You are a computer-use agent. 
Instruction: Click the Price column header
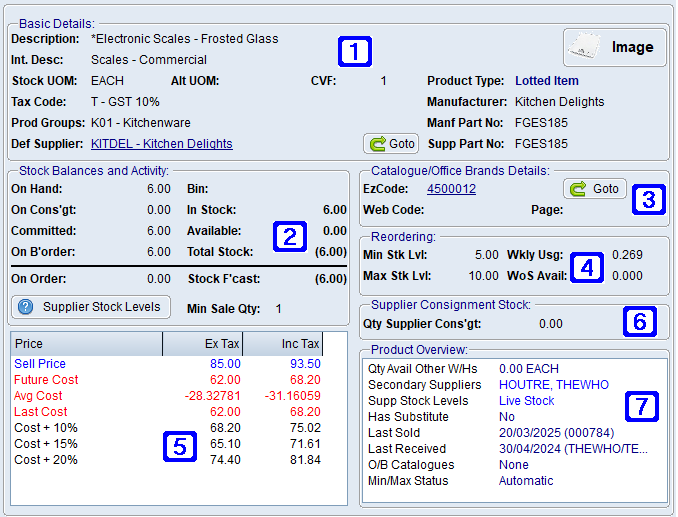[86, 344]
